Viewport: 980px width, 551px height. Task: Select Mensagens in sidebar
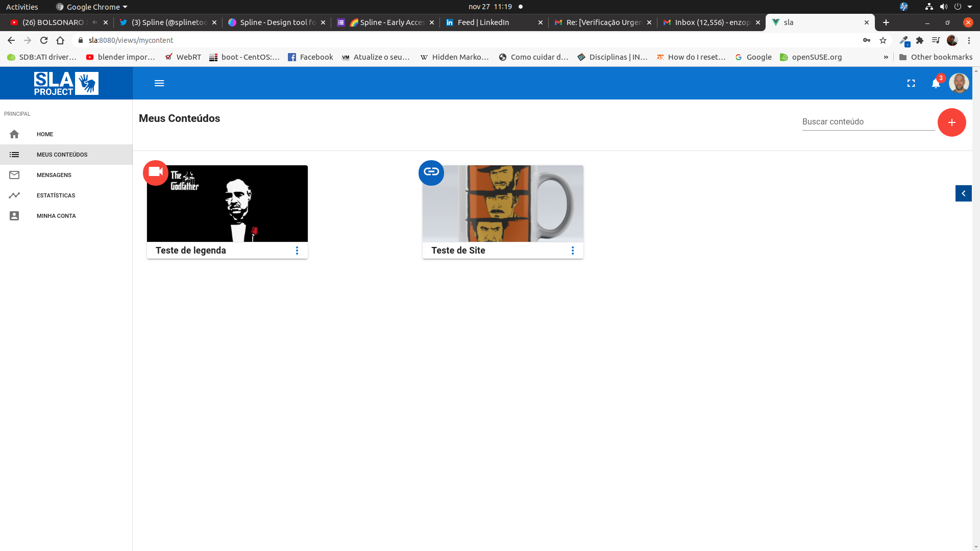coord(54,175)
